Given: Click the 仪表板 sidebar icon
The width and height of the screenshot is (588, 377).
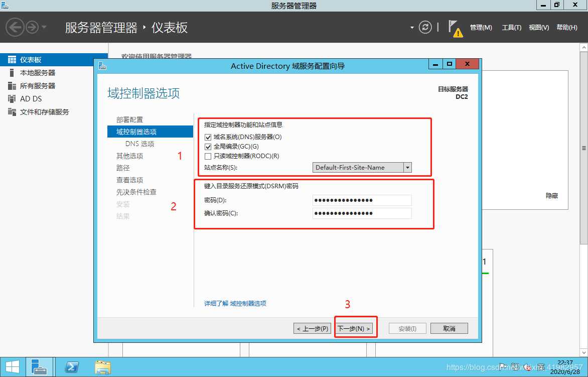Looking at the screenshot, I should pyautogui.click(x=12, y=60).
